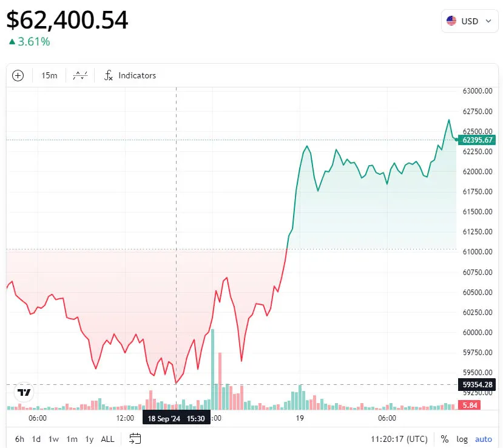Click the compare or add symbol plus icon

pos(18,76)
